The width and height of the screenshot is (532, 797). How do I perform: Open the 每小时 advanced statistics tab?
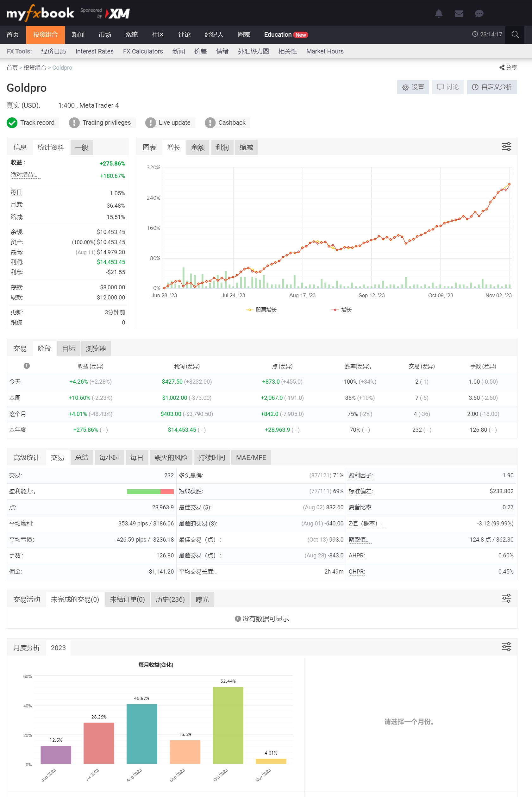109,457
